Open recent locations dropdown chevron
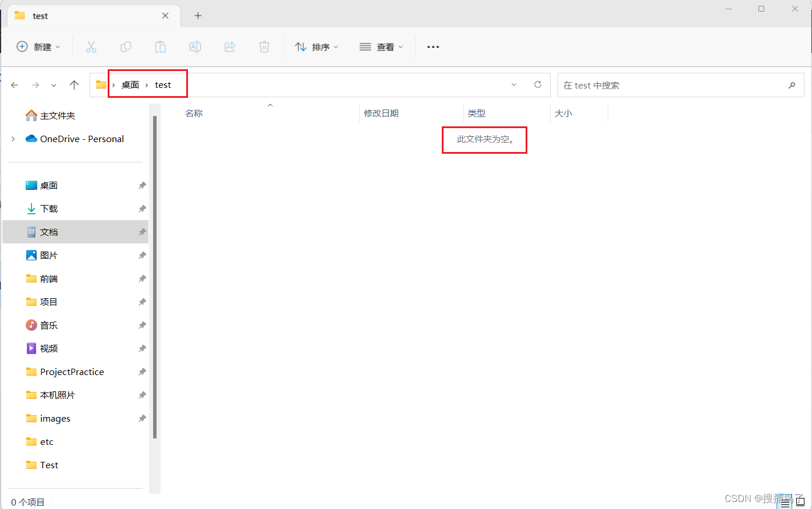This screenshot has width=812, height=509. click(x=54, y=85)
